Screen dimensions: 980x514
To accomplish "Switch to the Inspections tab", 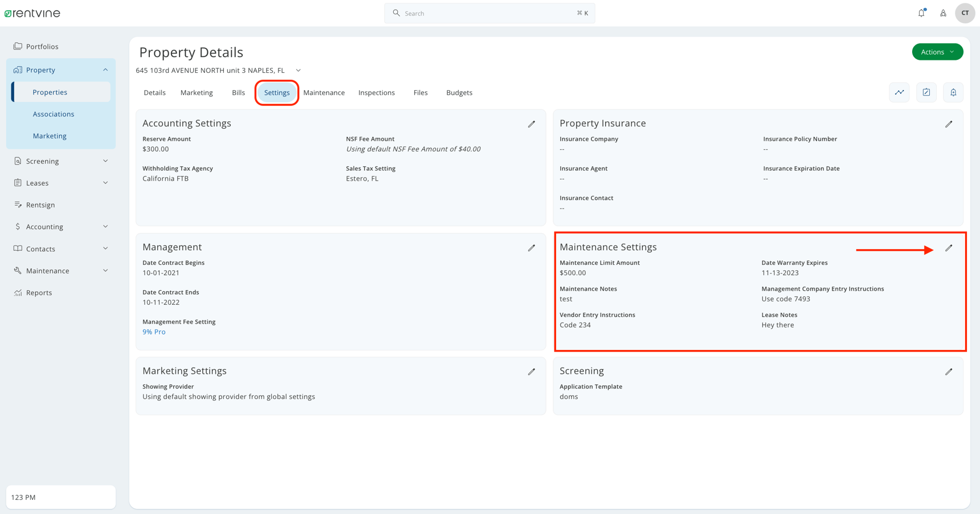I will click(x=376, y=92).
